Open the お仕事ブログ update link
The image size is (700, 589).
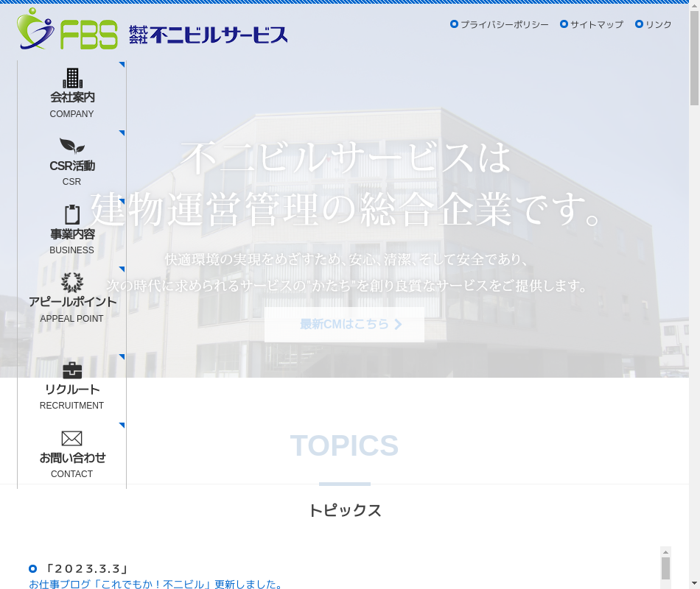[156, 584]
